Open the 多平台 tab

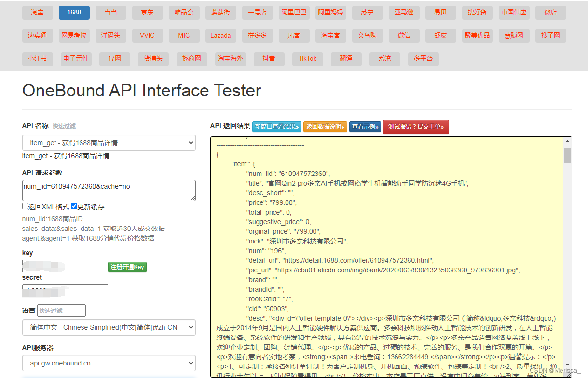[x=423, y=59]
